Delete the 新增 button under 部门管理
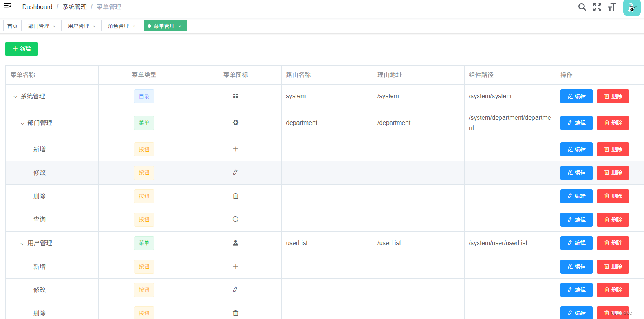 coord(613,149)
